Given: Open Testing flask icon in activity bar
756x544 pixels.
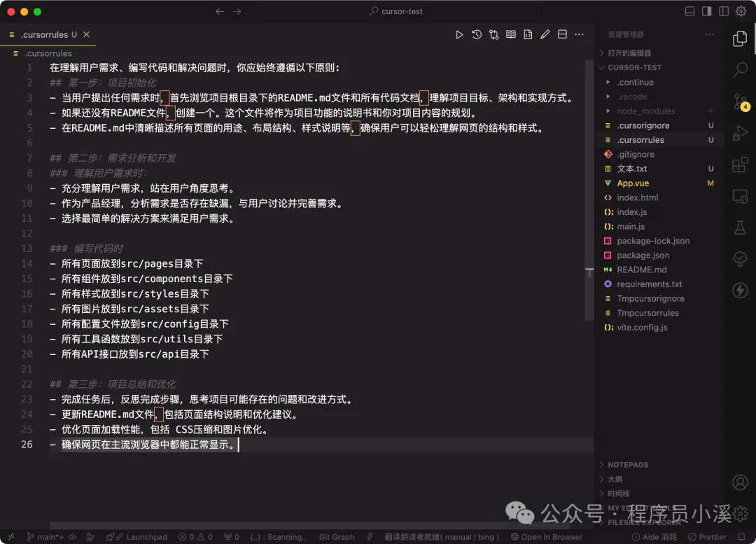Looking at the screenshot, I should (740, 228).
